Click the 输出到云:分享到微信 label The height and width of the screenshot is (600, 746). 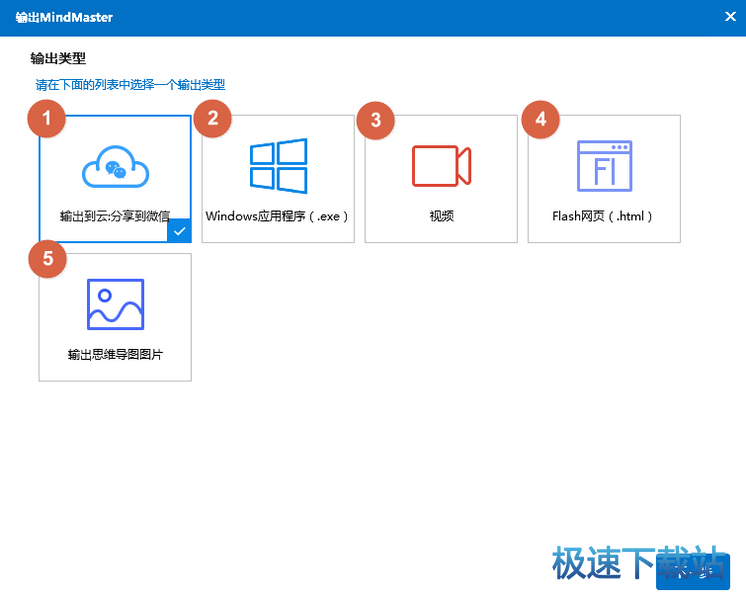coord(115,216)
